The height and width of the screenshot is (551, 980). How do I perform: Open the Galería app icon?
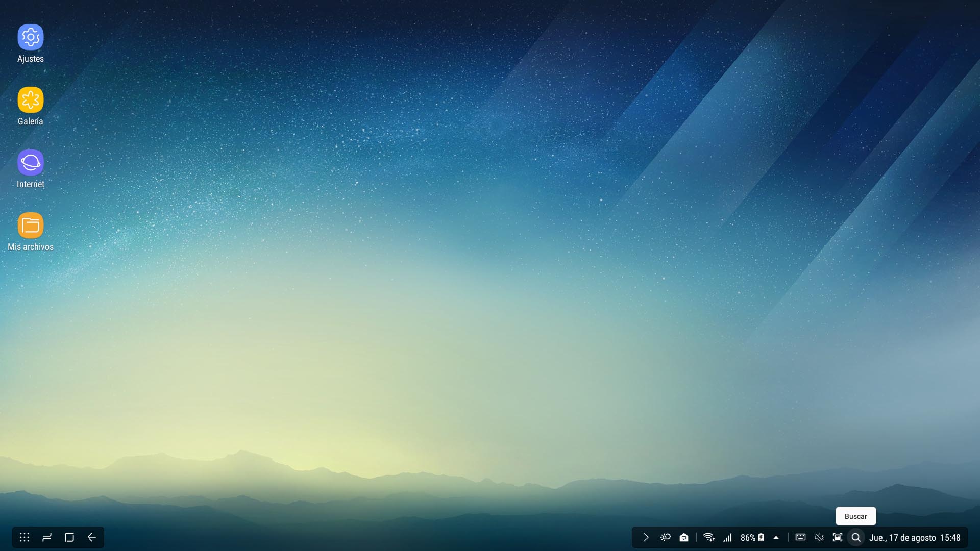(31, 99)
